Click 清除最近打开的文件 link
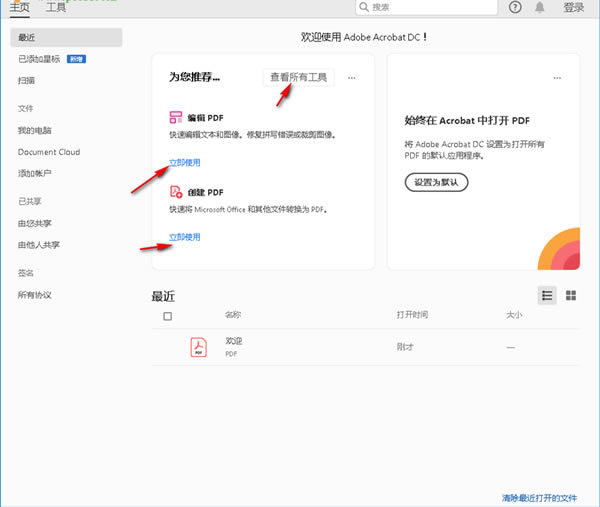The height and width of the screenshot is (507, 600). [x=540, y=498]
